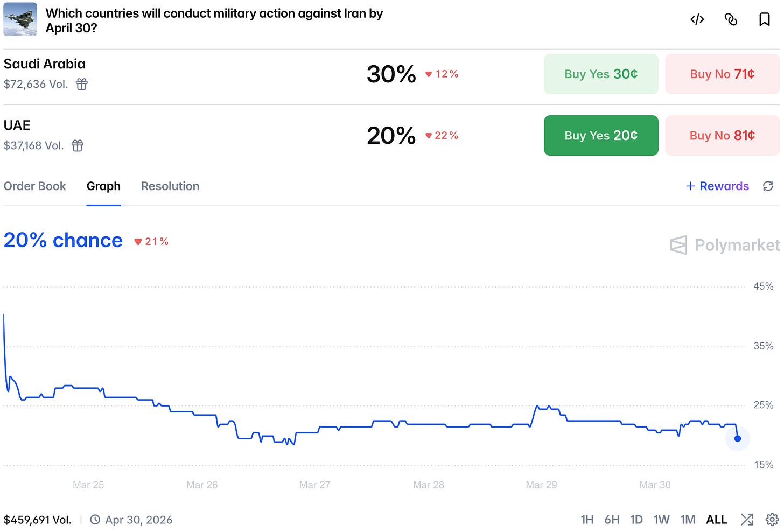Click UAE rewards gift icon

[78, 145]
